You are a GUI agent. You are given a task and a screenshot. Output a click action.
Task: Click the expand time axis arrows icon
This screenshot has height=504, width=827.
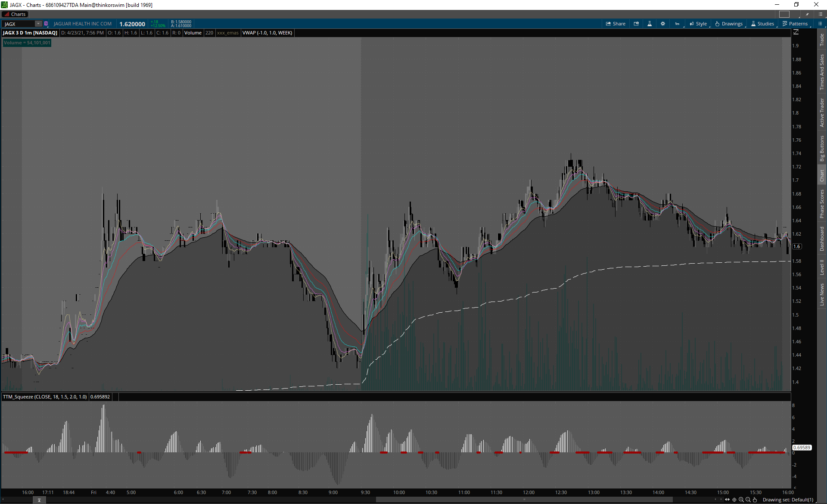click(728, 500)
